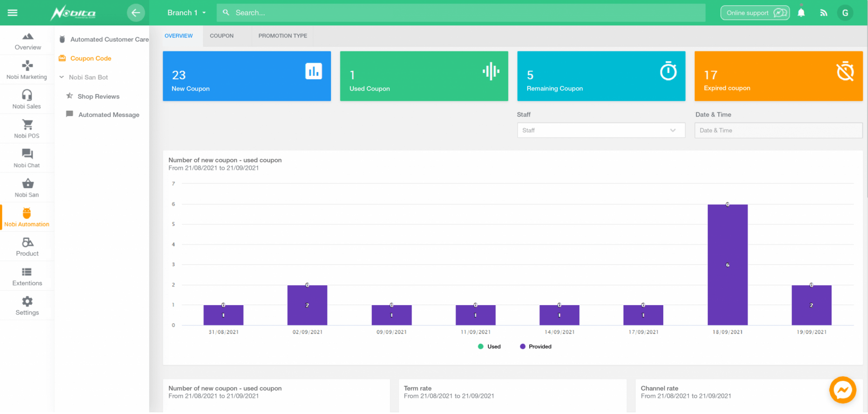The image size is (868, 414).
Task: Click the tallest purple bar for 18/09/2021
Action: [x=727, y=264]
